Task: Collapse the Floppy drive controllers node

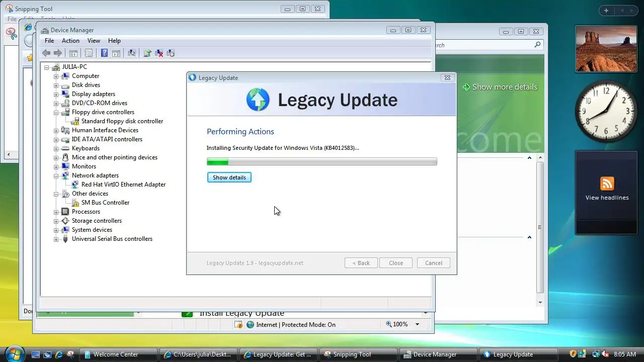Action: [56, 112]
